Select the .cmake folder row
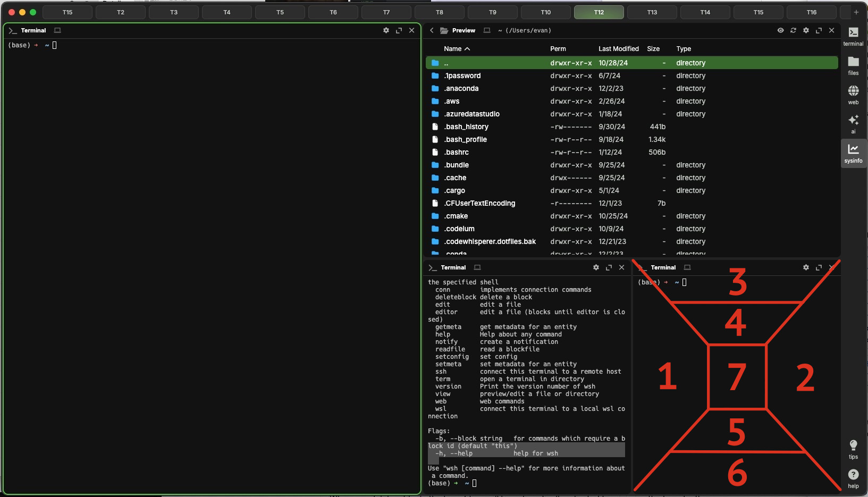The width and height of the screenshot is (868, 497). point(632,216)
